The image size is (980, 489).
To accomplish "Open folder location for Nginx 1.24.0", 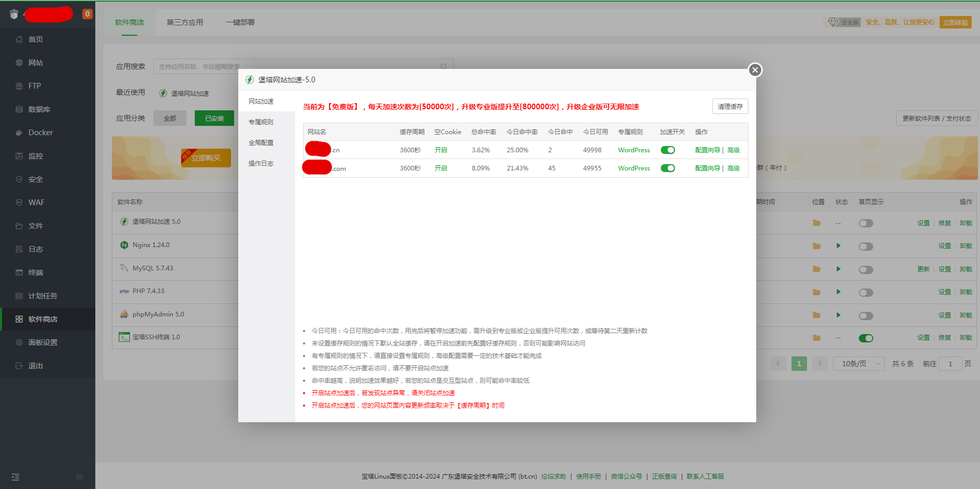I will pos(816,246).
